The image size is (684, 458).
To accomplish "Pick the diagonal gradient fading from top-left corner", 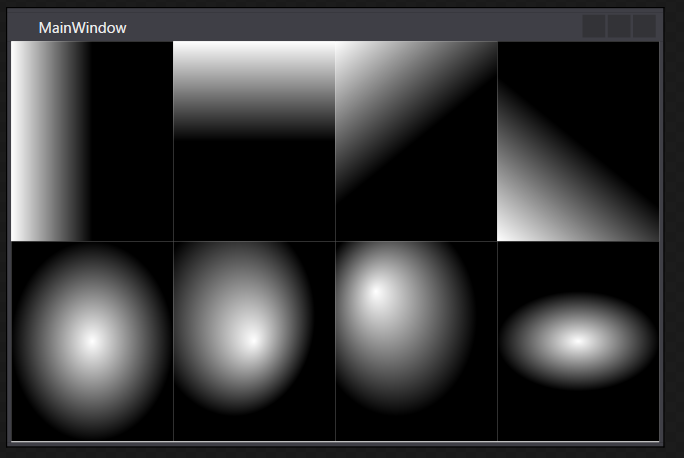I will (416, 141).
